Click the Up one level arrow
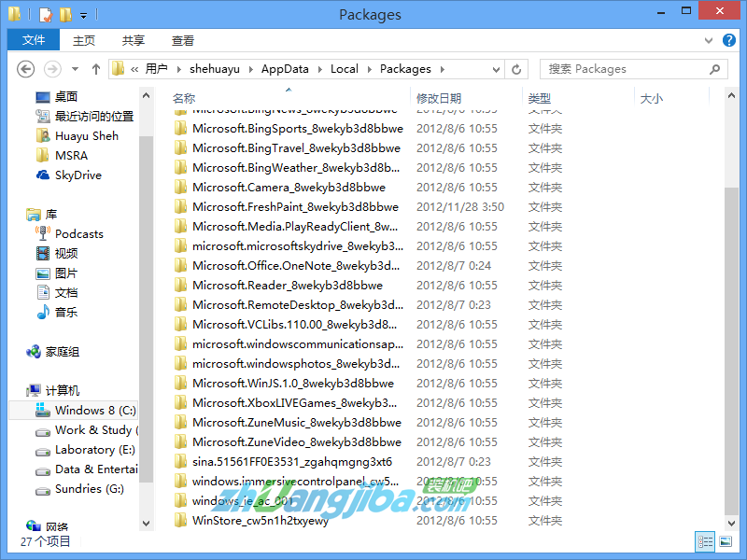 [x=95, y=69]
